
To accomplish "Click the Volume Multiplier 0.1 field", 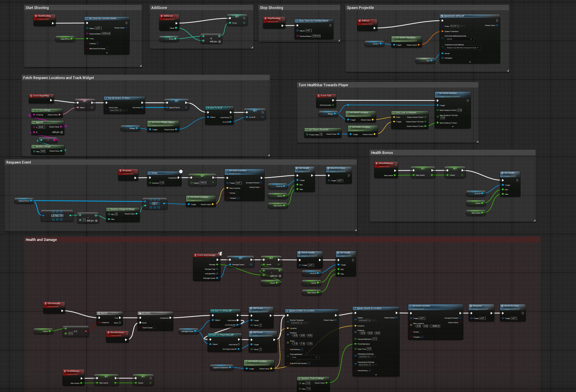I will (x=375, y=339).
